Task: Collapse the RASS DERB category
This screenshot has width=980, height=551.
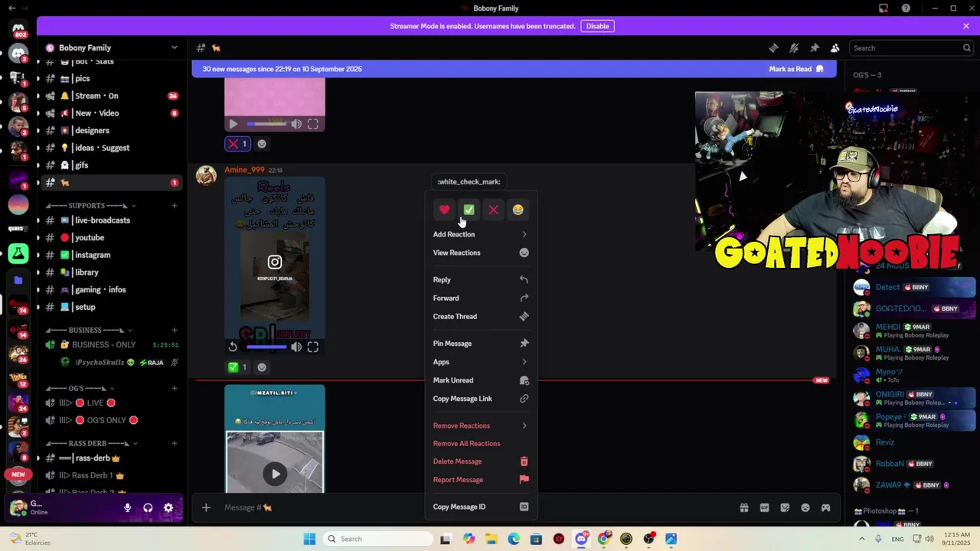Action: (90, 443)
